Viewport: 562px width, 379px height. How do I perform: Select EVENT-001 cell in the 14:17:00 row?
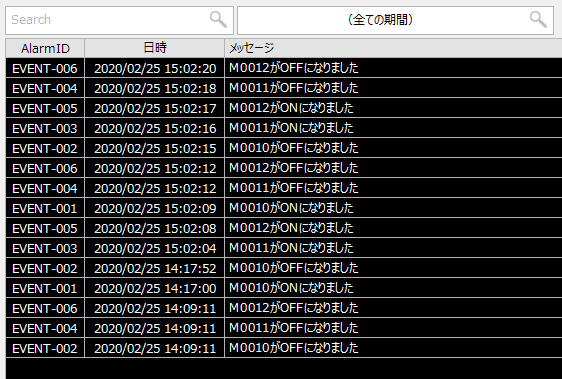pyautogui.click(x=45, y=288)
